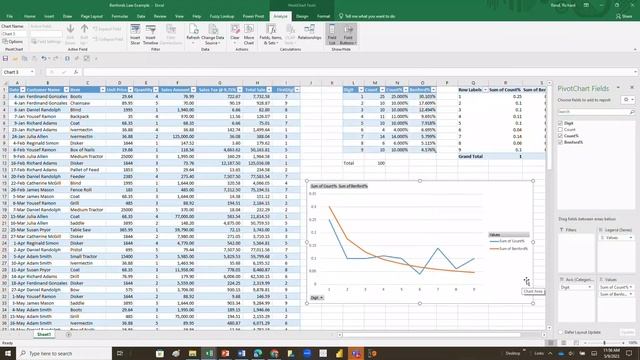Open the Row Labels filter dropdown

pyautogui.click(x=485, y=90)
